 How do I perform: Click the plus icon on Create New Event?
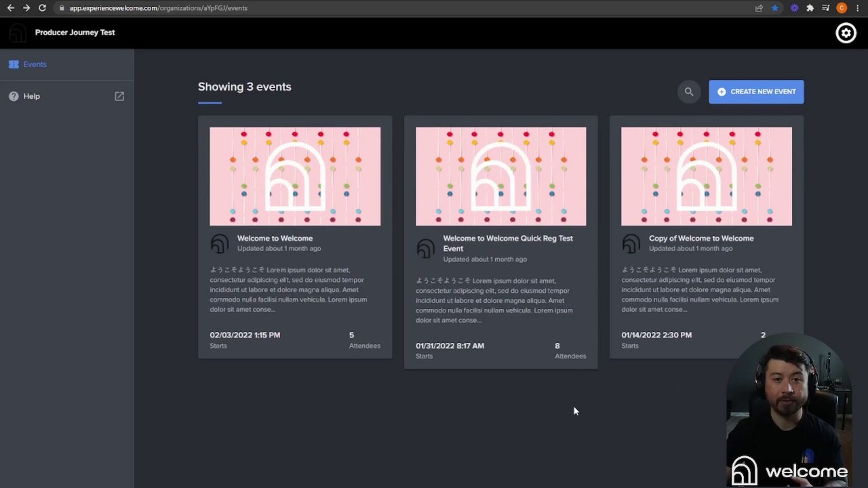[722, 91]
